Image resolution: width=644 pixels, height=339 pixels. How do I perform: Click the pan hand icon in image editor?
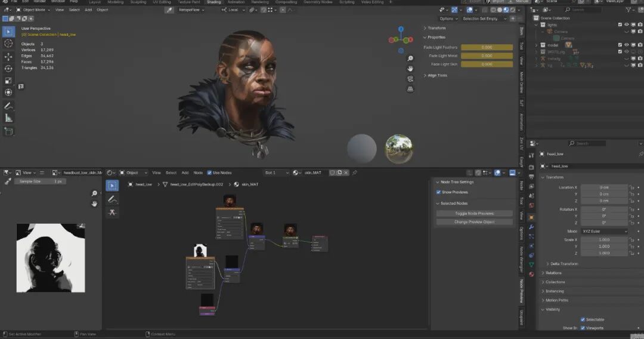(94, 204)
